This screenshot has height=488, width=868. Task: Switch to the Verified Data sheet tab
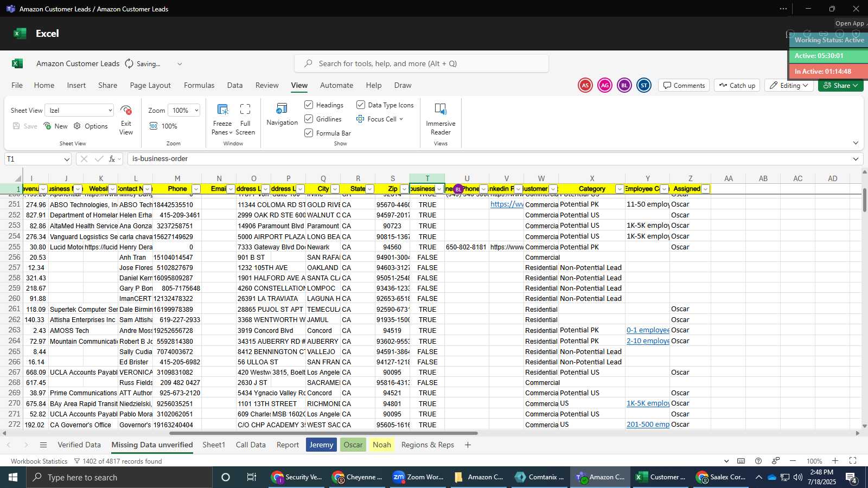(79, 445)
